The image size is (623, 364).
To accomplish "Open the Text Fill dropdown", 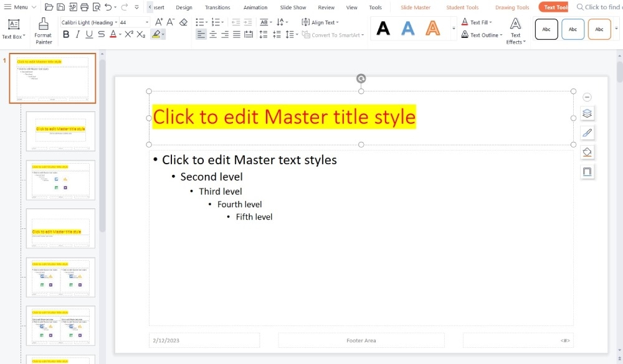I will (x=478, y=22).
